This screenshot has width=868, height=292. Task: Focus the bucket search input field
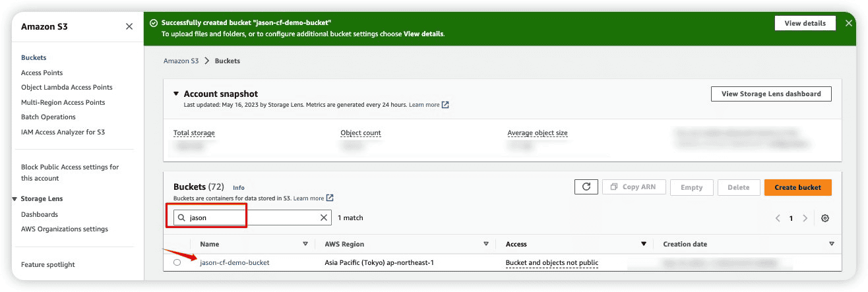click(251, 218)
